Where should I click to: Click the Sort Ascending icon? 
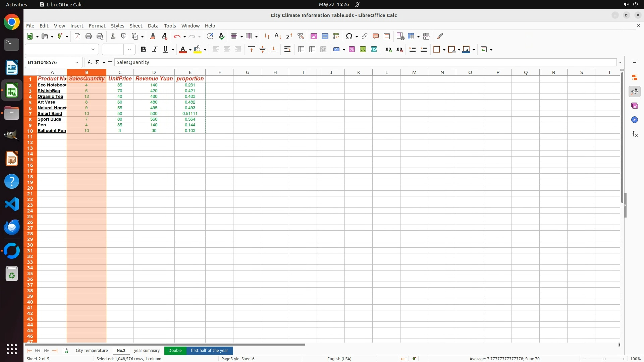(x=278, y=36)
